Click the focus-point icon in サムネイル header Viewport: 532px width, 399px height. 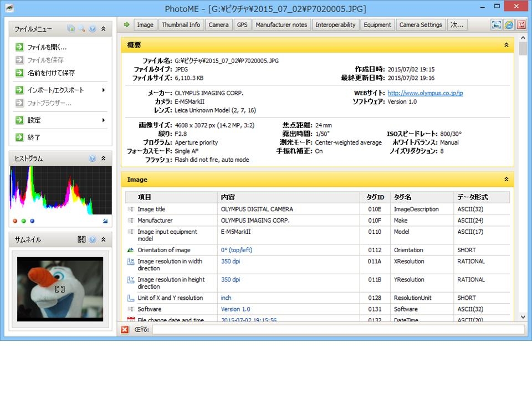coord(81,239)
